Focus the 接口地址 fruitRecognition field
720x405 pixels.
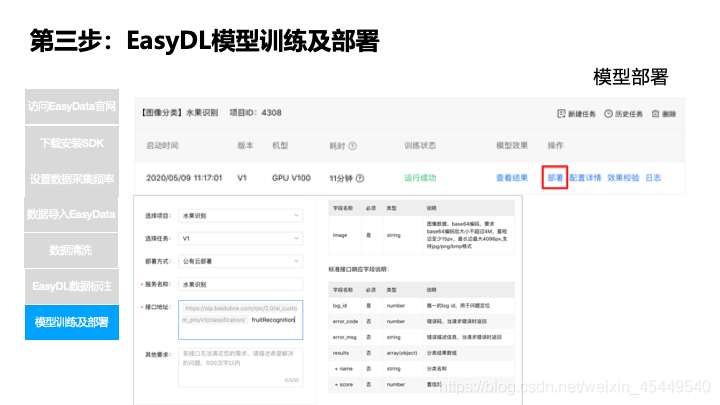point(241,320)
